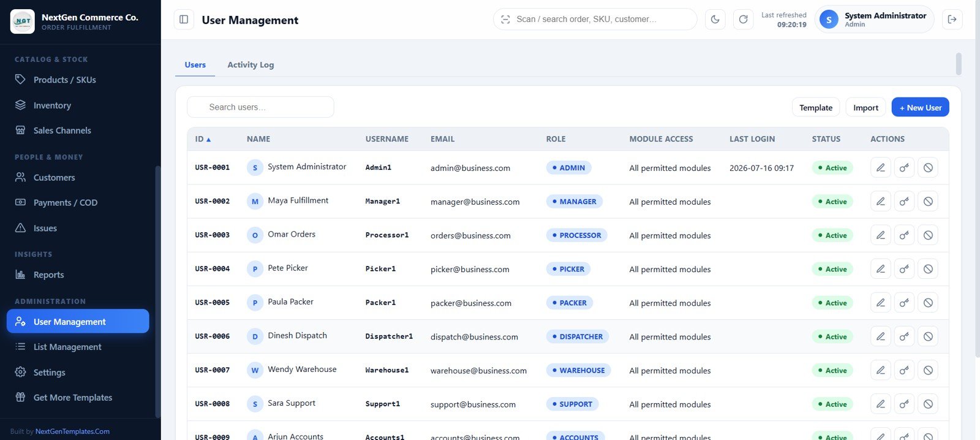
Task: Open Inventory in the sidebar
Action: pos(78,105)
